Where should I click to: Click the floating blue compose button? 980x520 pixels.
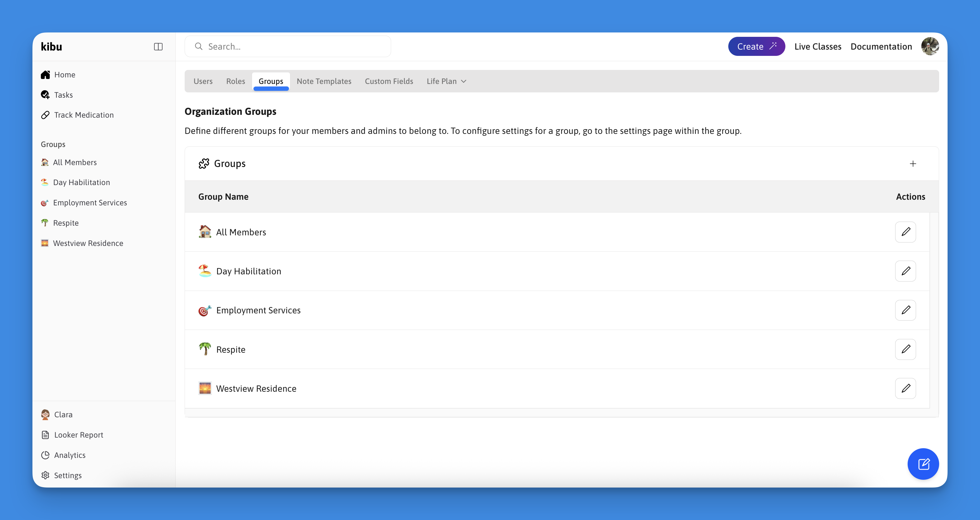(923, 464)
